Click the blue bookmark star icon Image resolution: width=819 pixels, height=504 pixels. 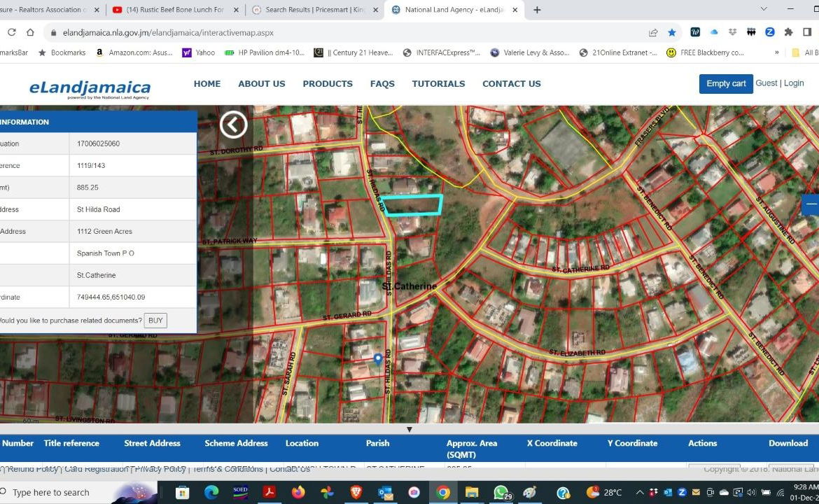click(x=672, y=32)
